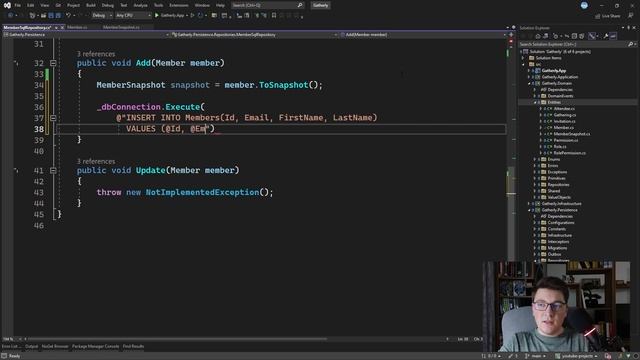Viewport: 640px width, 360px height.
Task: Open the Package Manager Console tab
Action: pos(96,347)
